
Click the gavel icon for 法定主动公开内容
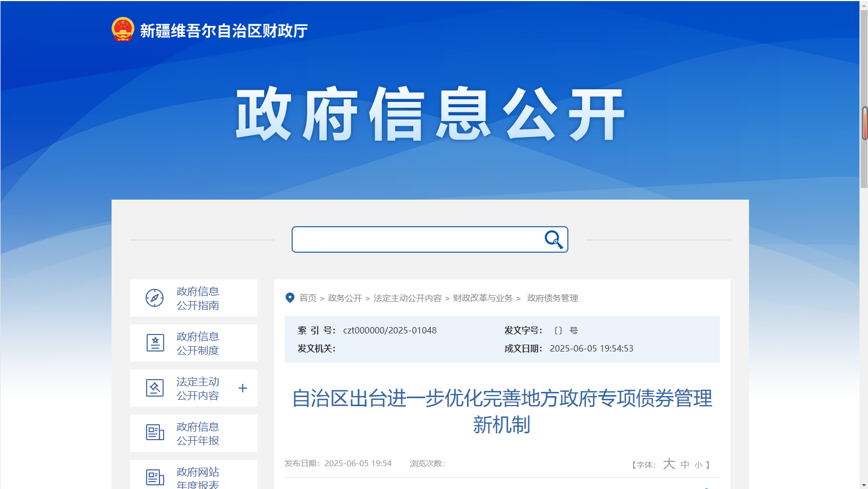click(x=155, y=388)
